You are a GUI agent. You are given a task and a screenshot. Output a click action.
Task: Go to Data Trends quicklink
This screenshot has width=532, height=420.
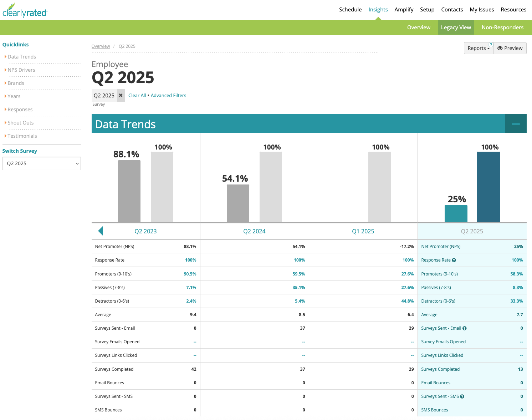[22, 57]
